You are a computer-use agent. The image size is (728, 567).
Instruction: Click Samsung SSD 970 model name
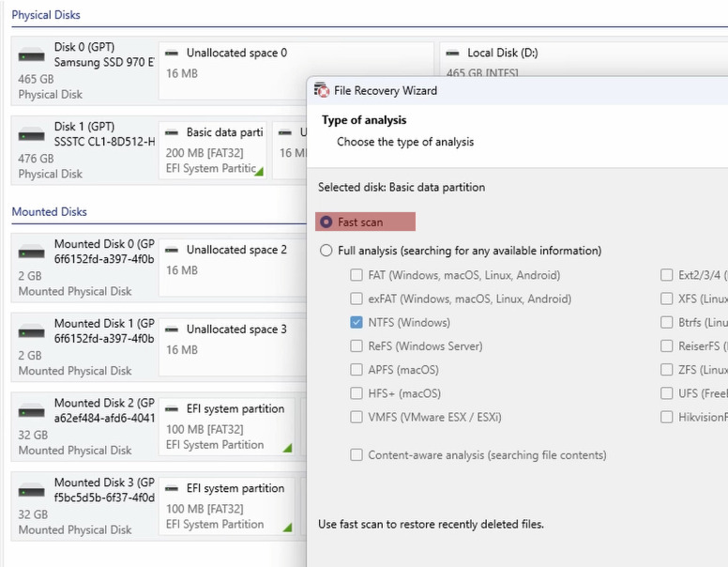104,62
